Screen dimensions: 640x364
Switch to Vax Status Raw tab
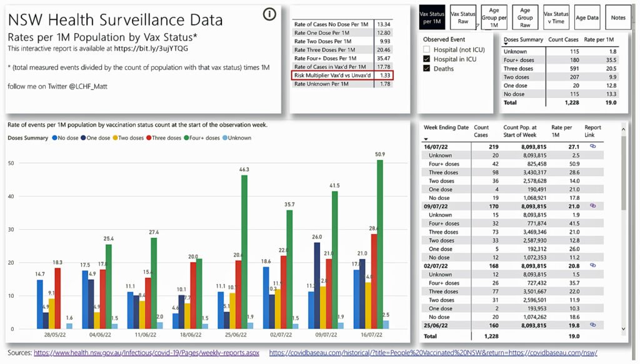(x=463, y=17)
